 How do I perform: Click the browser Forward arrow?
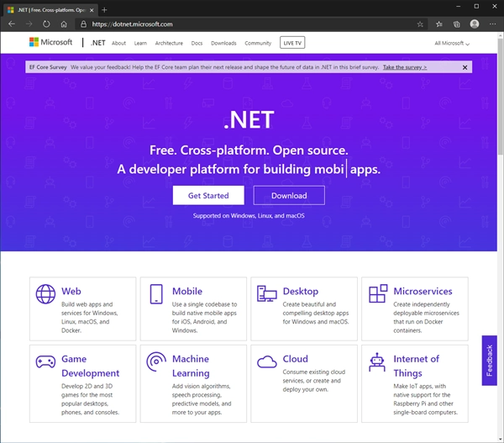click(29, 24)
